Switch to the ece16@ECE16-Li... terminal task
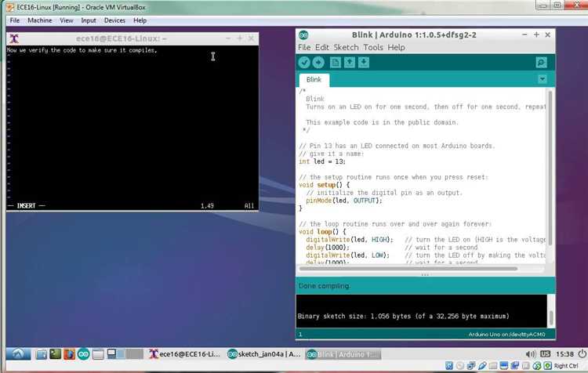 point(184,354)
